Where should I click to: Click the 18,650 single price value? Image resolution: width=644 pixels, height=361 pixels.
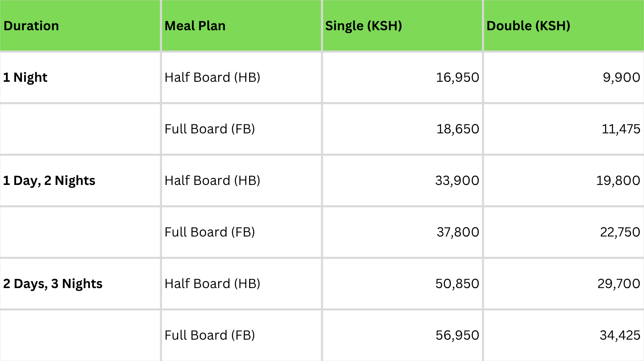tap(458, 129)
